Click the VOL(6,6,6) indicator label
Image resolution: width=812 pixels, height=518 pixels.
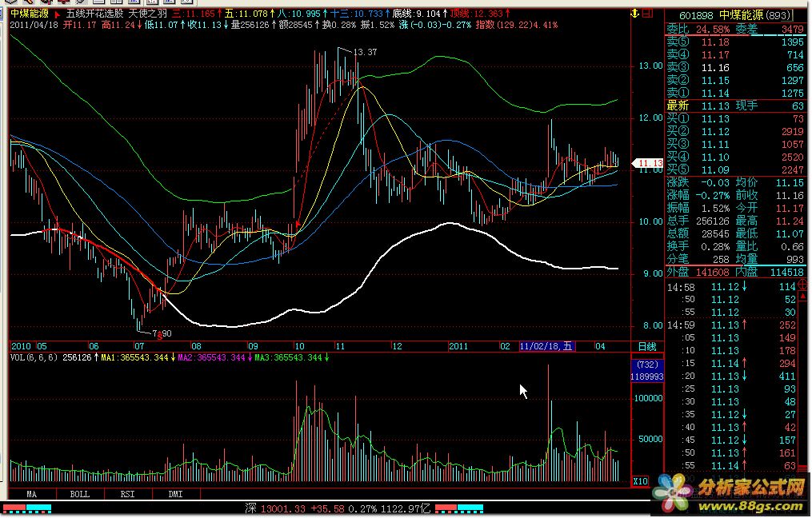click(34, 357)
